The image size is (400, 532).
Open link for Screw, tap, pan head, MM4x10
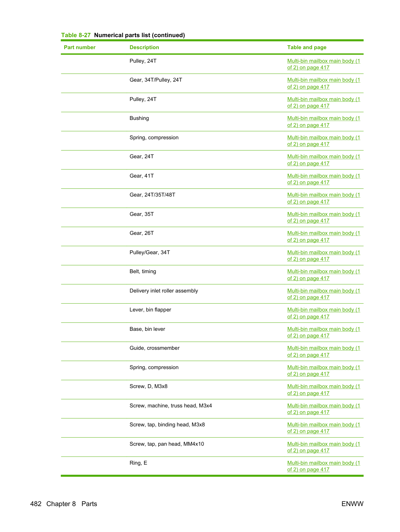(323, 447)
